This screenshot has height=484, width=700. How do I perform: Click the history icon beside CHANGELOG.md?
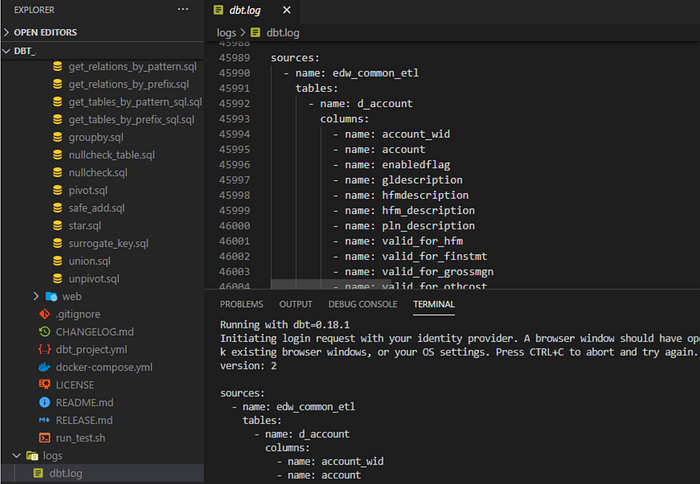[45, 332]
